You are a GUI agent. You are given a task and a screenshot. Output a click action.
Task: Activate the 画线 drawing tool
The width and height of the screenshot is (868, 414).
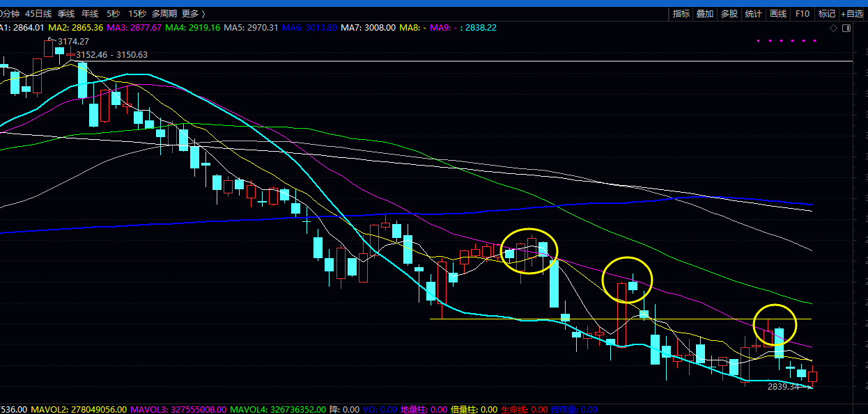pyautogui.click(x=777, y=14)
